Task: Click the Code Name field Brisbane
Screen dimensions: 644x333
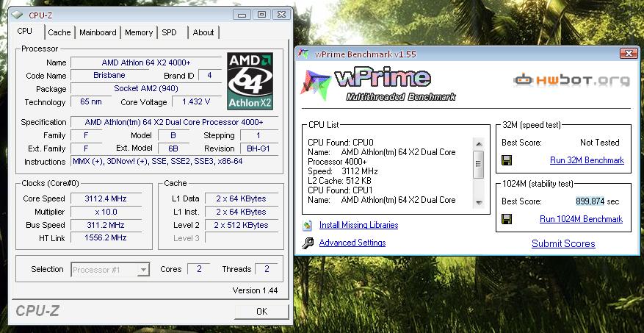Action: pos(109,75)
